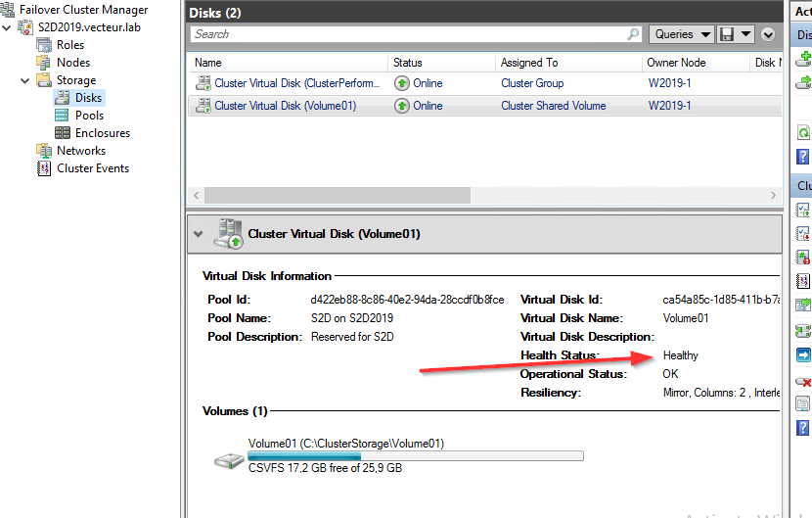Screen dimensions: 812x518
Task: Click the Enclosures icon in the tree
Action: (63, 133)
